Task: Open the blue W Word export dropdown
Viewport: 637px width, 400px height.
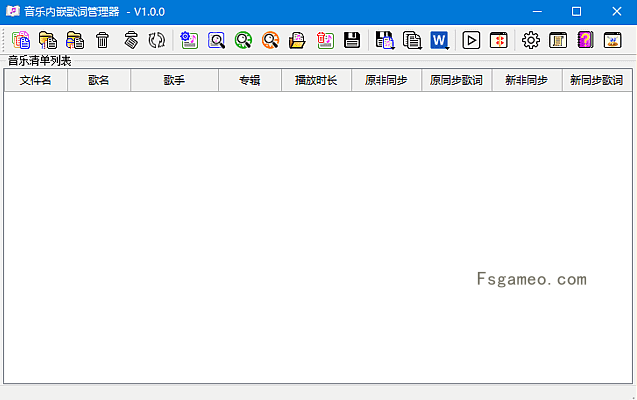Action: point(440,40)
